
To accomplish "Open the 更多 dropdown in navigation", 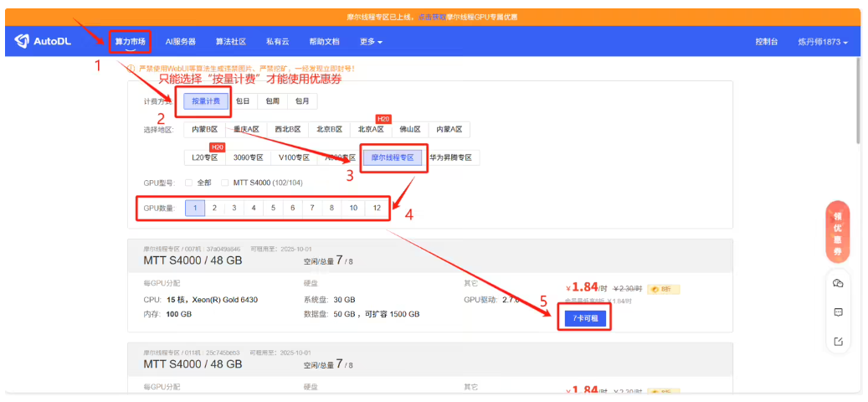I will tap(371, 42).
